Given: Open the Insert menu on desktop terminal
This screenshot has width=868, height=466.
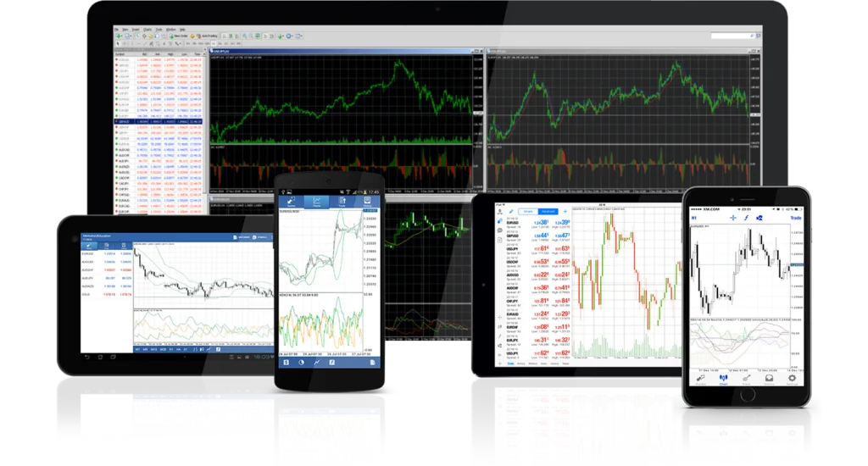Looking at the screenshot, I should point(136,30).
